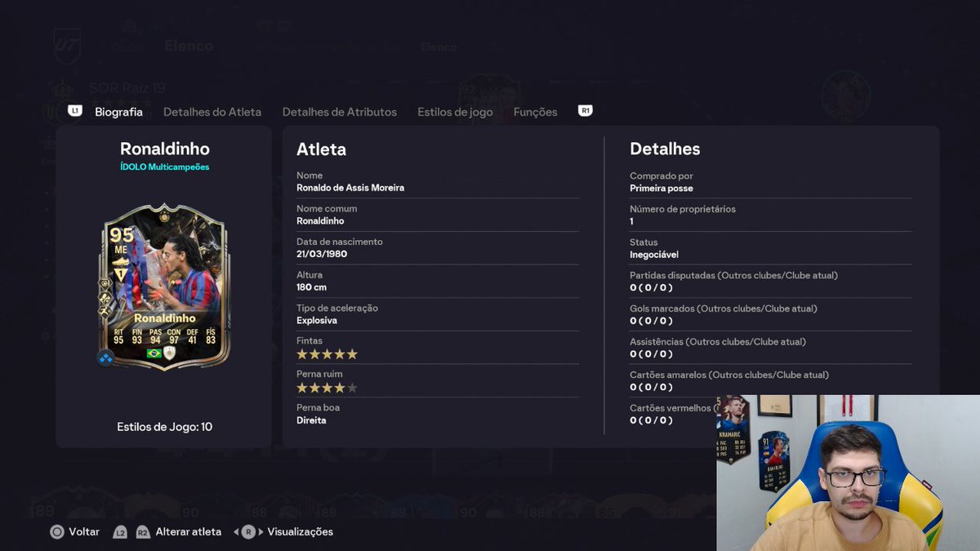Open the Funções tab
Viewport: 980px width, 551px height.
[536, 112]
